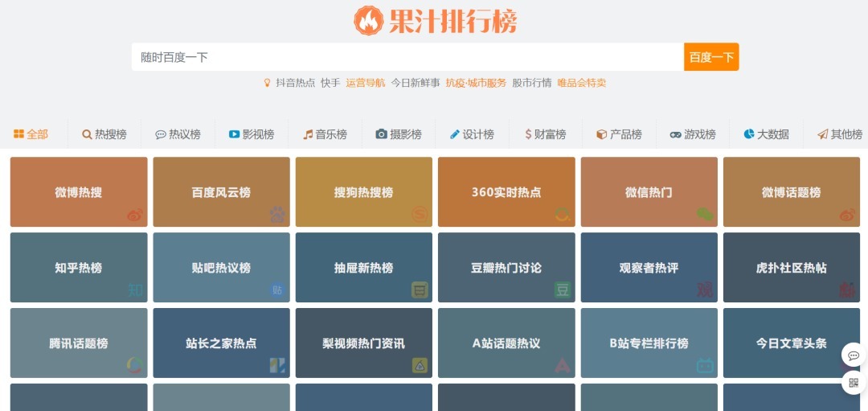Open the 股市行情 link
This screenshot has width=868, height=411.
pos(531,83)
